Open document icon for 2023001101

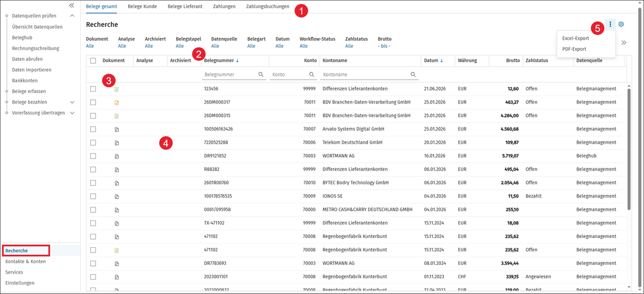tap(117, 277)
